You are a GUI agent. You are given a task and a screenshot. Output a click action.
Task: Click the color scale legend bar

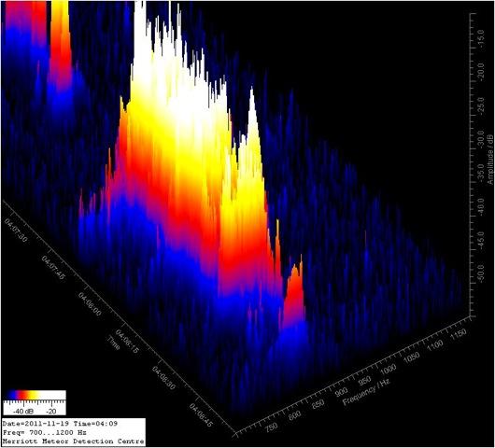[35, 396]
